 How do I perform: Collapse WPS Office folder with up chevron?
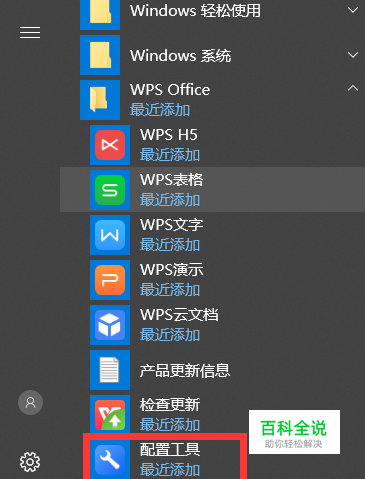coord(353,88)
